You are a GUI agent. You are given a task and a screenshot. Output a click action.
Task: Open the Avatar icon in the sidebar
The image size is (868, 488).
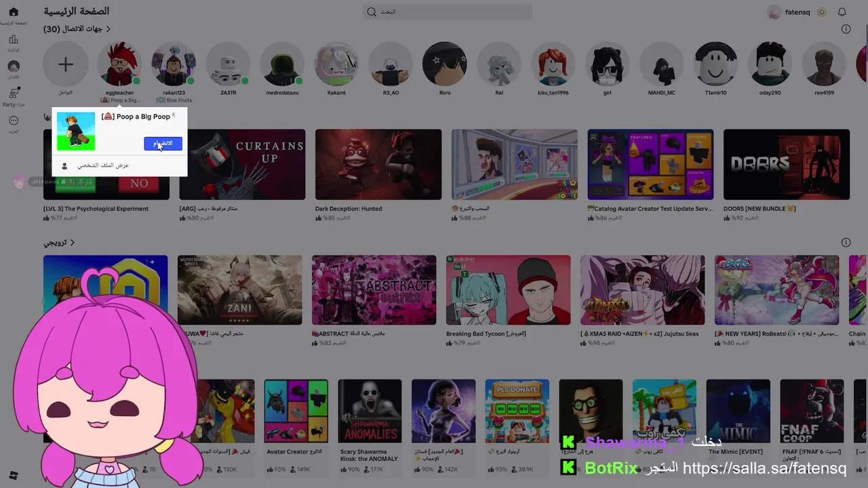point(13,66)
